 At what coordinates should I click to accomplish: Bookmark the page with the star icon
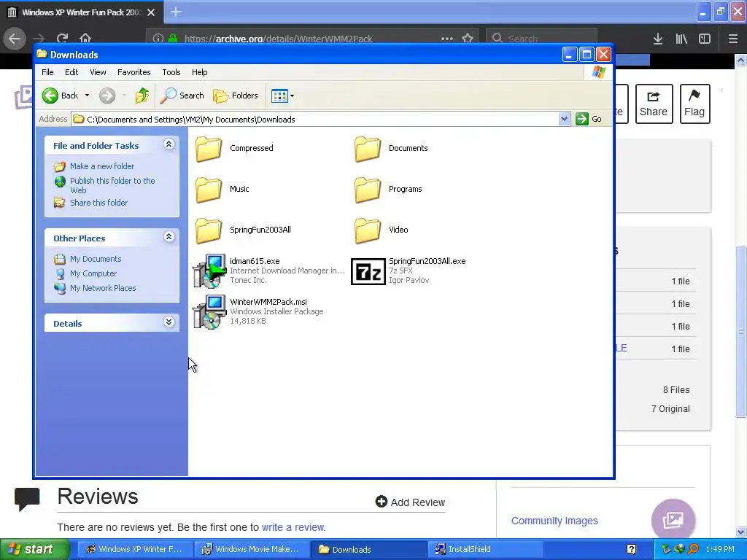468,39
